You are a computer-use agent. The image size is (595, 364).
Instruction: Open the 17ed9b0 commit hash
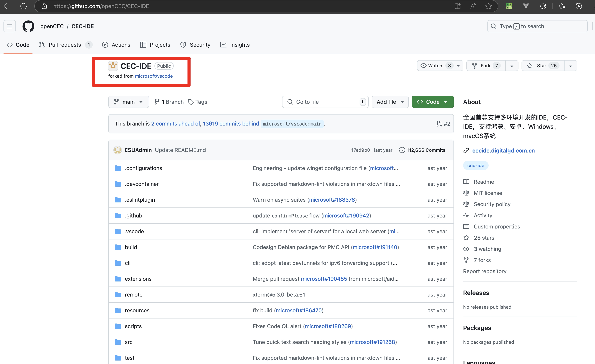pyautogui.click(x=360, y=150)
